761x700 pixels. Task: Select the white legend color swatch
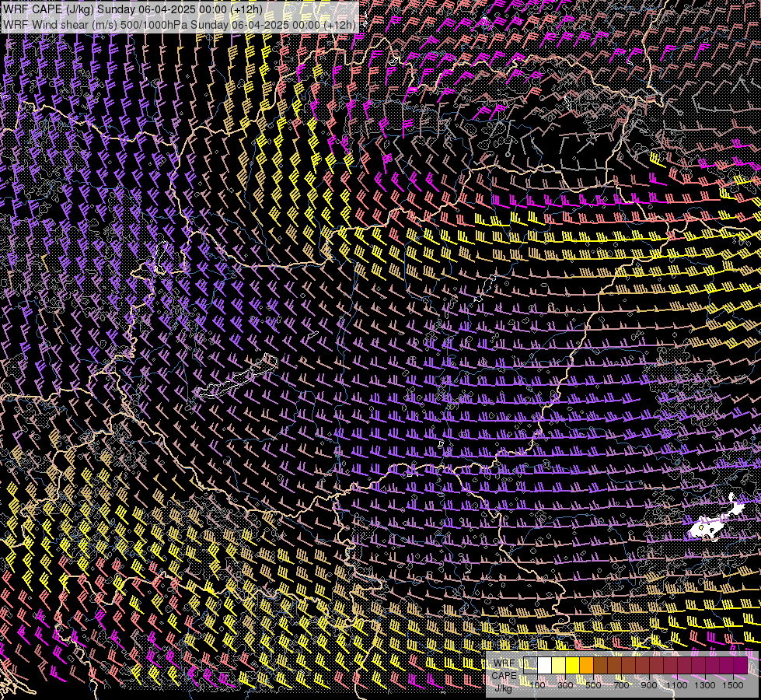(545, 666)
